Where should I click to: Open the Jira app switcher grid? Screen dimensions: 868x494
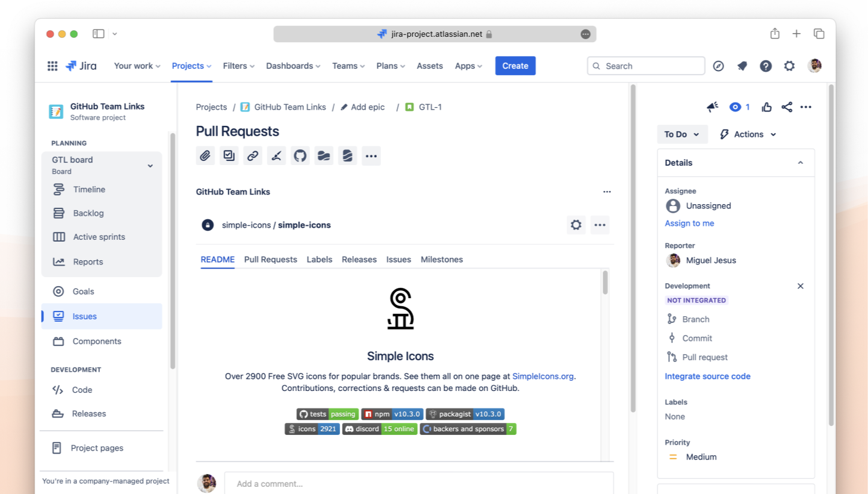click(52, 66)
